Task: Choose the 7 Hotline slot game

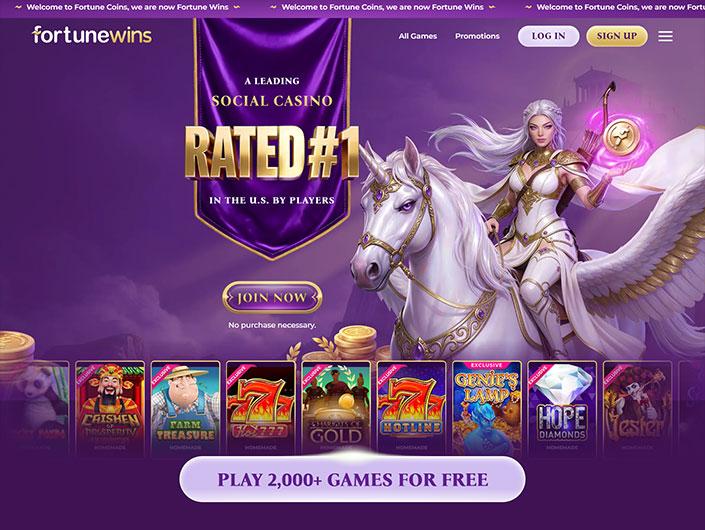Action: pos(411,408)
